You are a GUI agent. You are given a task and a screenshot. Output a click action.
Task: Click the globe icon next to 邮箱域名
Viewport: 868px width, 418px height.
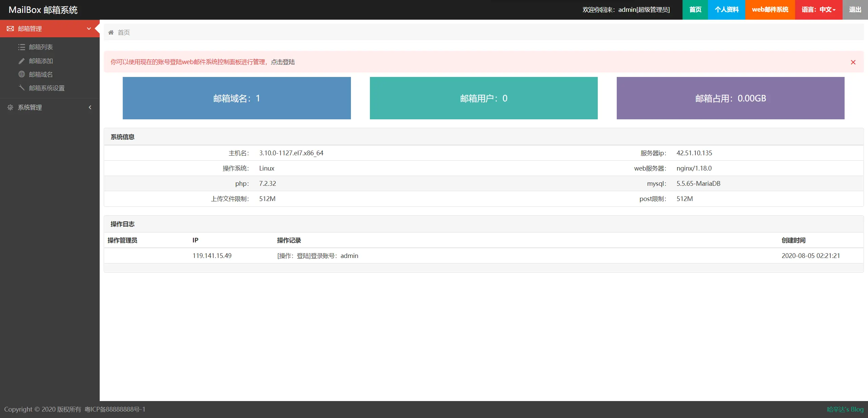point(22,74)
